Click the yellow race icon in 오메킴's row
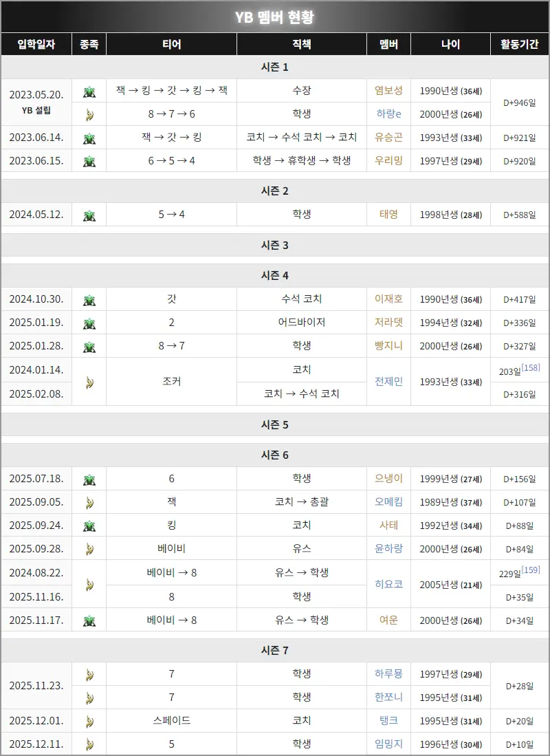 point(89,503)
